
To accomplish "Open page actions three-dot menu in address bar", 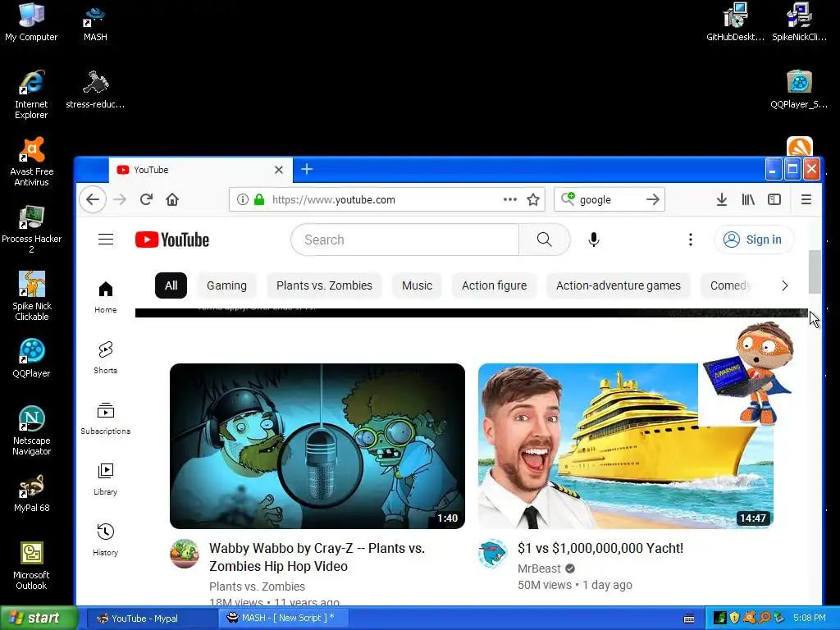I will (x=510, y=200).
